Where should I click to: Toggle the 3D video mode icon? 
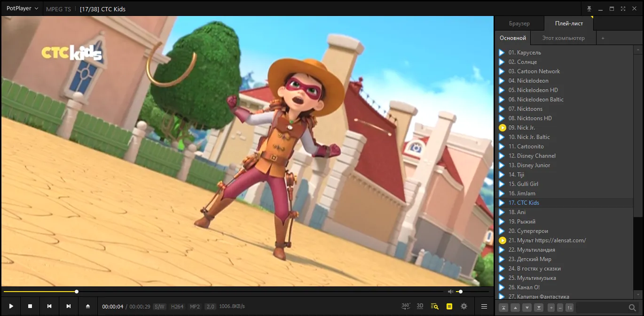pyautogui.click(x=420, y=306)
